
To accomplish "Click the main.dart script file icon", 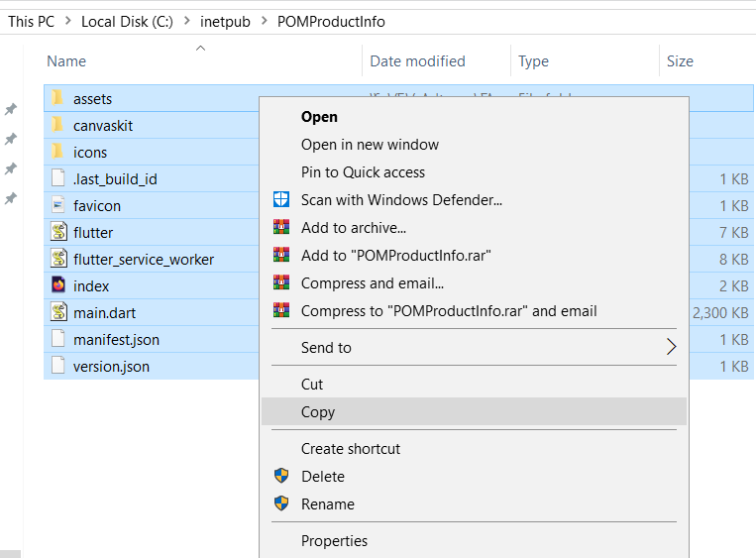I will tap(58, 312).
